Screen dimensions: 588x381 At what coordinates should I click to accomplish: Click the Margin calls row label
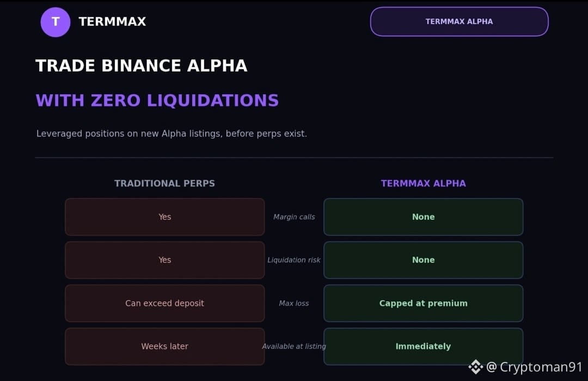pyautogui.click(x=294, y=217)
